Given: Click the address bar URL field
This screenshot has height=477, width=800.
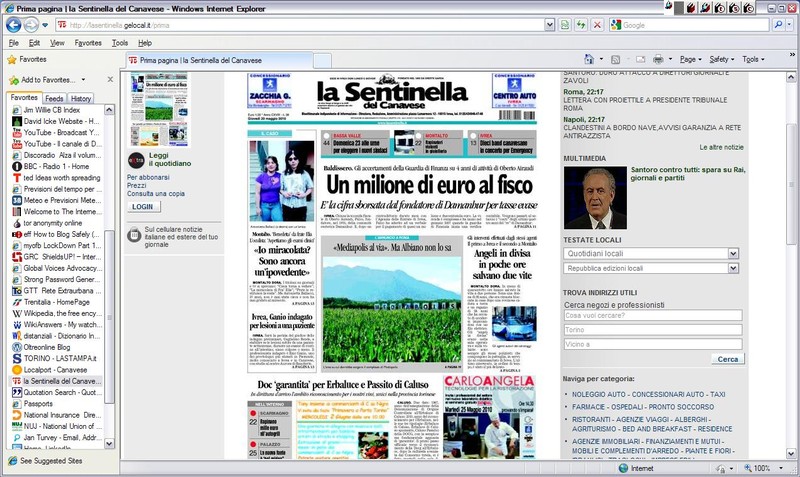Looking at the screenshot, I should (x=300, y=25).
